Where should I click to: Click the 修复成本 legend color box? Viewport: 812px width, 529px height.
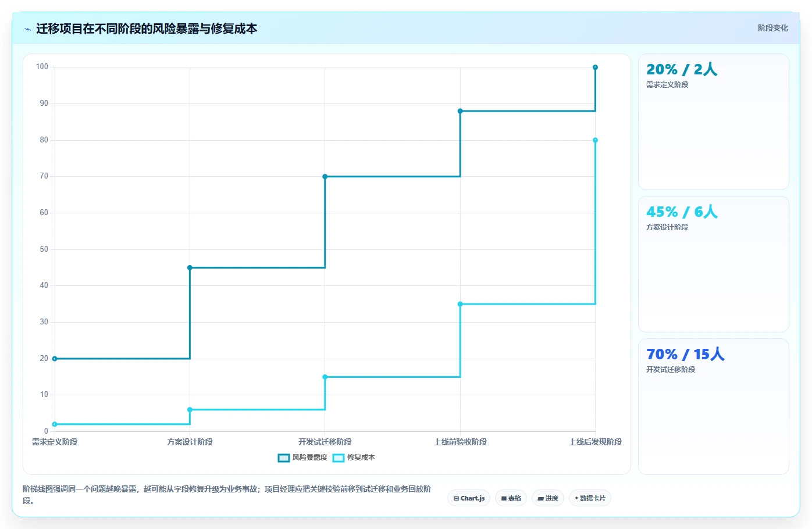(x=339, y=458)
